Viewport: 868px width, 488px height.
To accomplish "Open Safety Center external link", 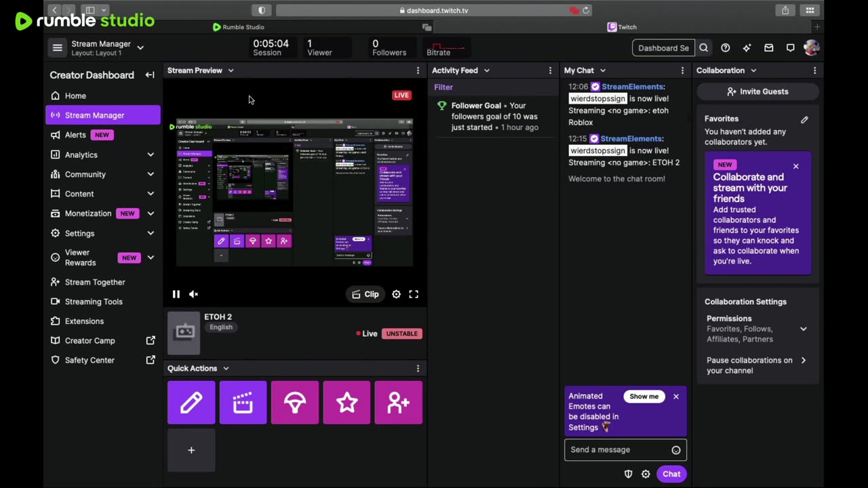I will 103,361.
